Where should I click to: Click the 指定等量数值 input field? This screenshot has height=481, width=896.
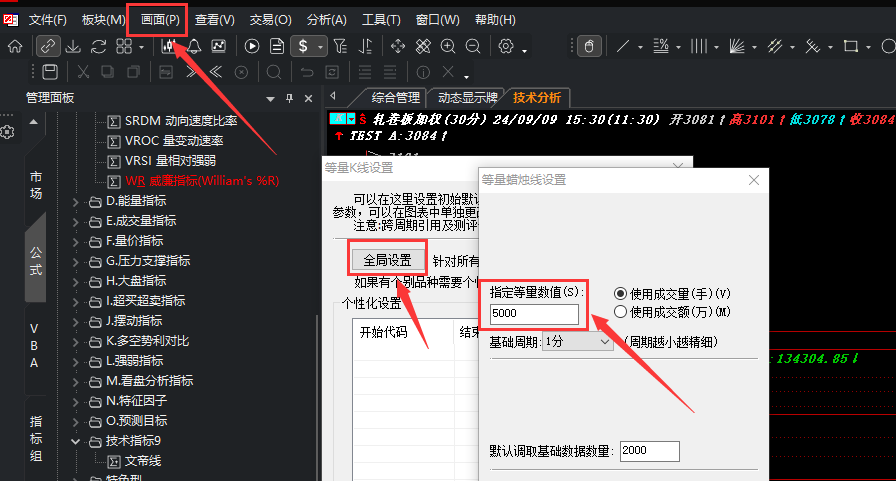point(534,313)
